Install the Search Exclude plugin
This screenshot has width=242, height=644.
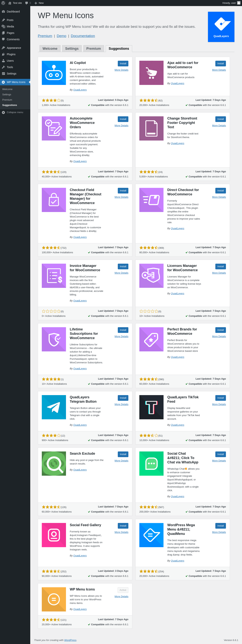(x=123, y=454)
